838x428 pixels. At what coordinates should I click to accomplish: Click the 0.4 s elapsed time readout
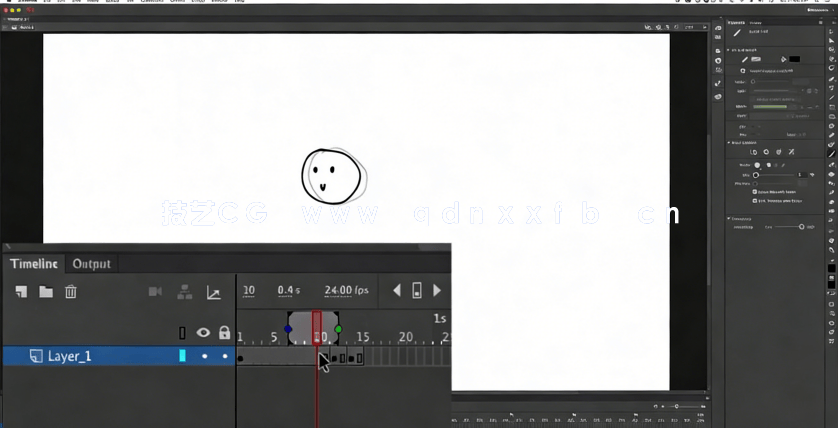pyautogui.click(x=289, y=290)
